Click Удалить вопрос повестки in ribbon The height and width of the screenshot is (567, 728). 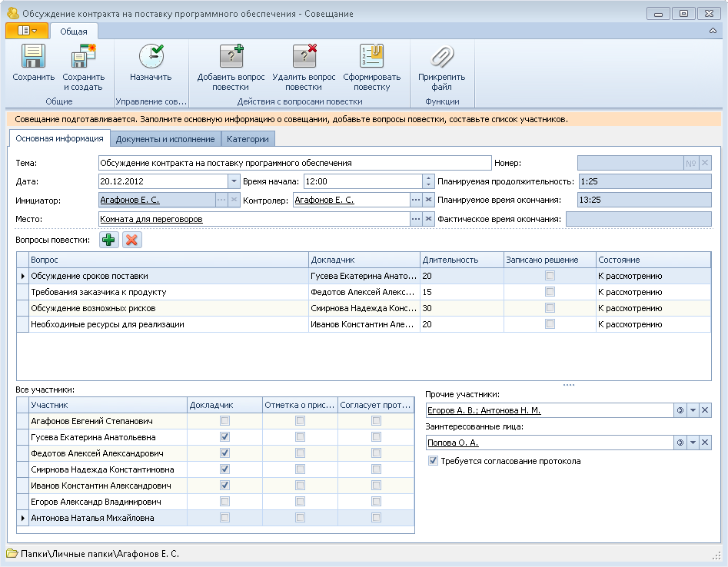(304, 68)
